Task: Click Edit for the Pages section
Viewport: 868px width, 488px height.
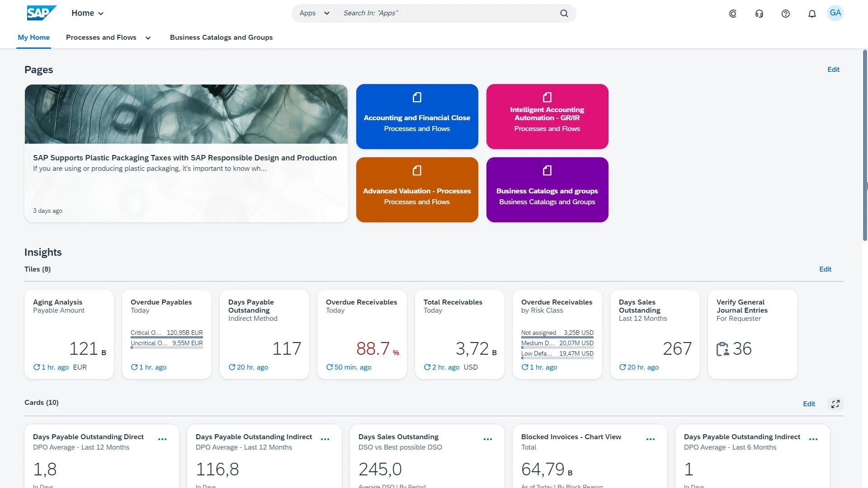Action: pos(833,70)
